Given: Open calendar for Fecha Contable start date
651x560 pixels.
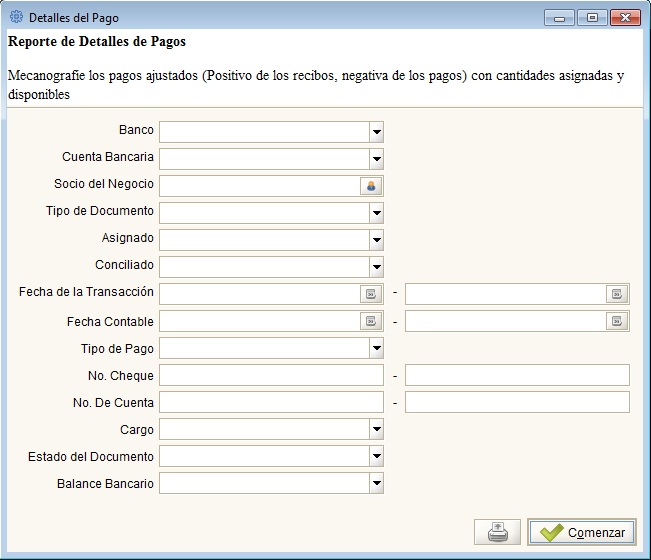Looking at the screenshot, I should tap(371, 321).
